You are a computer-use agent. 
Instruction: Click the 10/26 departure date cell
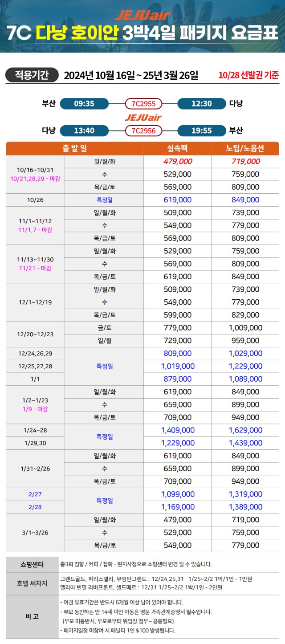35,200
